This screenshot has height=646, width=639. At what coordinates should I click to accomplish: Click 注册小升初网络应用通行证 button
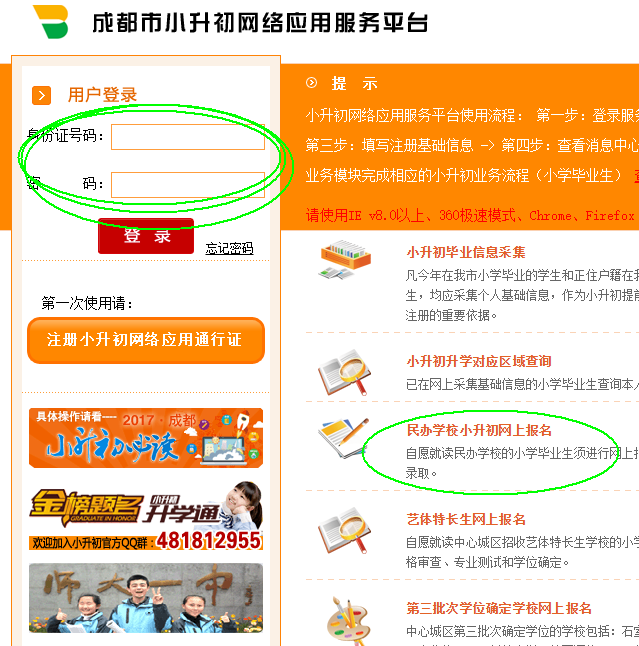146,340
